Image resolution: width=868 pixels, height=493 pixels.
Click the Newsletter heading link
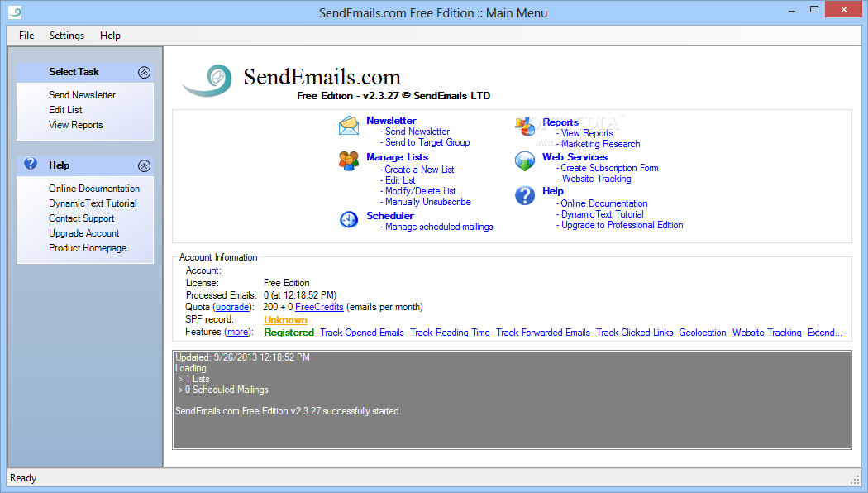pos(391,120)
